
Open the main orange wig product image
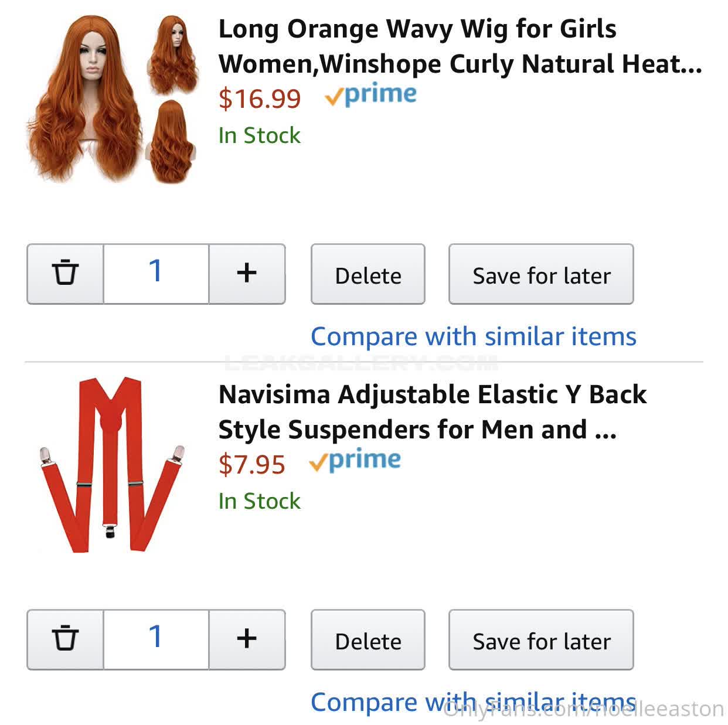point(85,100)
